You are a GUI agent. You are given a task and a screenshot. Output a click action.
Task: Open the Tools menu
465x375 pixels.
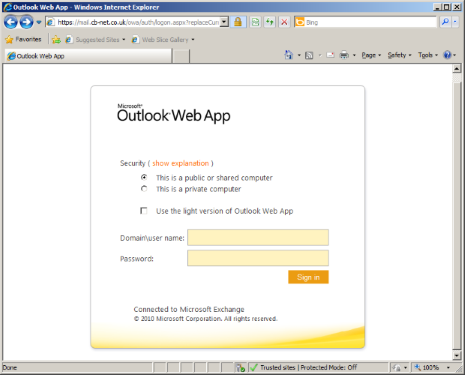[x=428, y=55]
